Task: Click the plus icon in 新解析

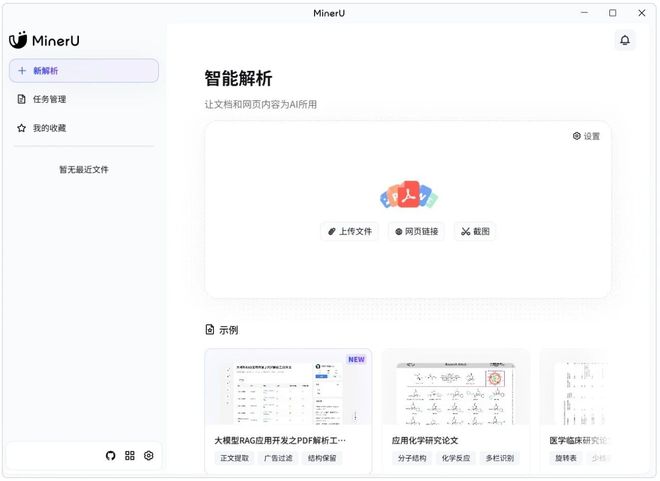Action: (22, 71)
